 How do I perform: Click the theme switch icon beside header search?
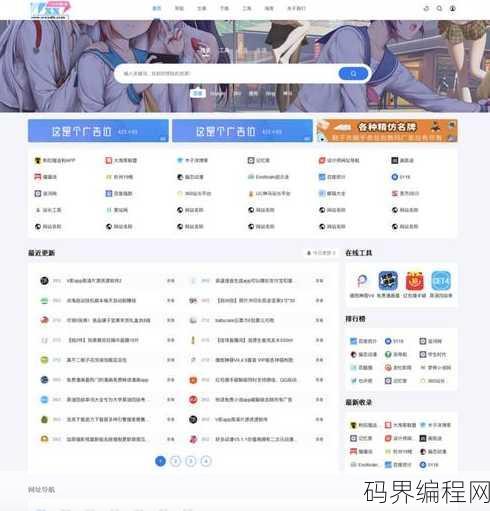click(426, 8)
